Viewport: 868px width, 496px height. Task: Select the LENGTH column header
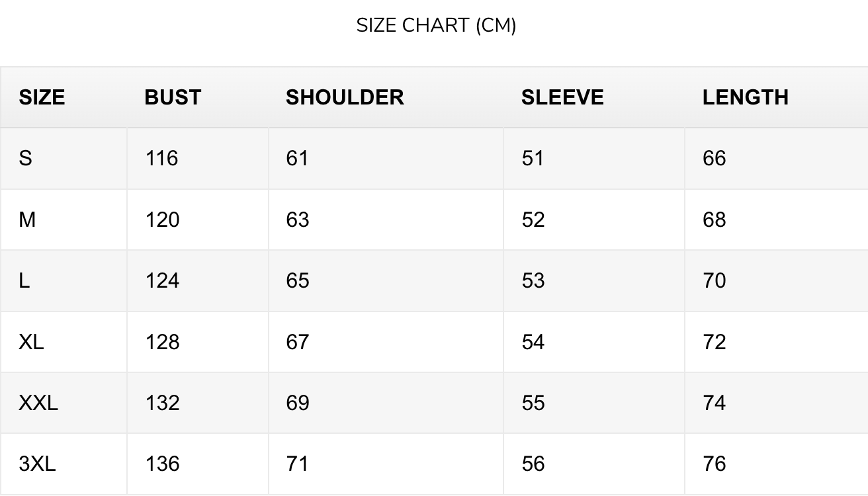tap(746, 97)
